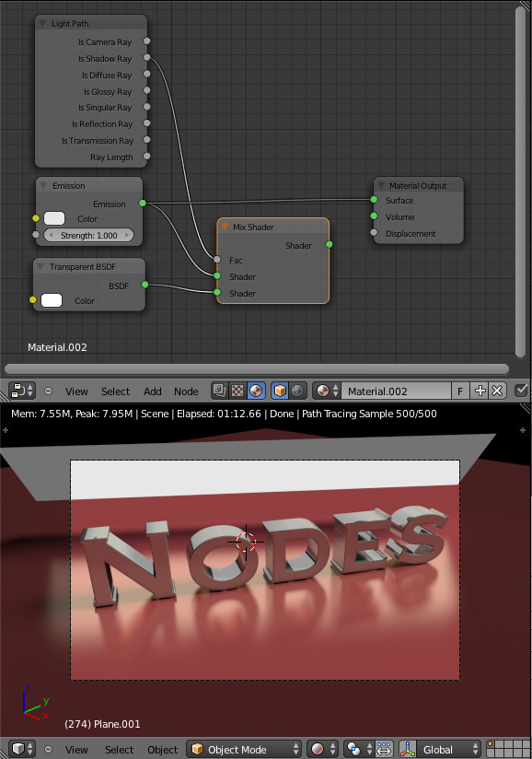Select the shader node tree icon
This screenshot has width=532, height=759.
click(x=256, y=391)
